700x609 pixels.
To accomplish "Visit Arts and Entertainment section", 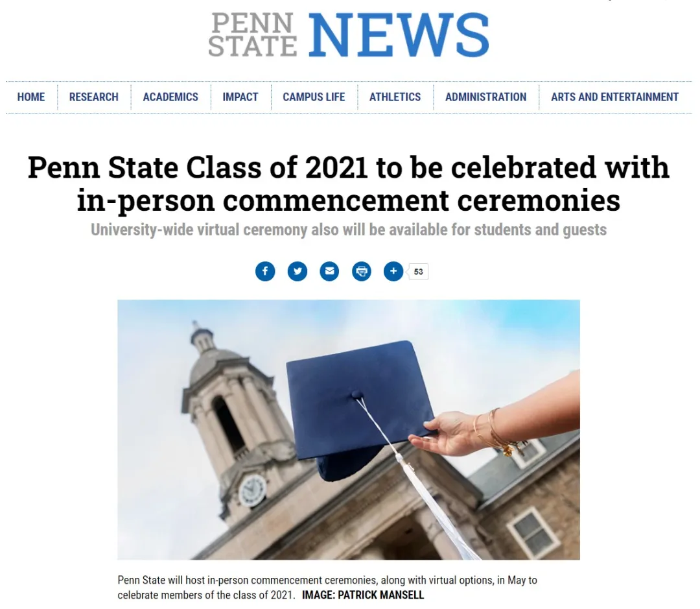I will (x=614, y=97).
